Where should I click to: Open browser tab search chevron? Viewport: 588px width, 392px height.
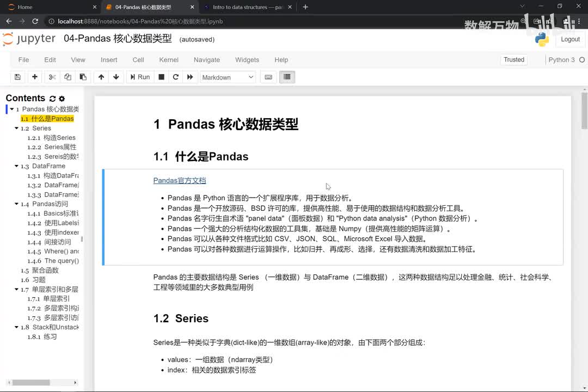pos(522,7)
